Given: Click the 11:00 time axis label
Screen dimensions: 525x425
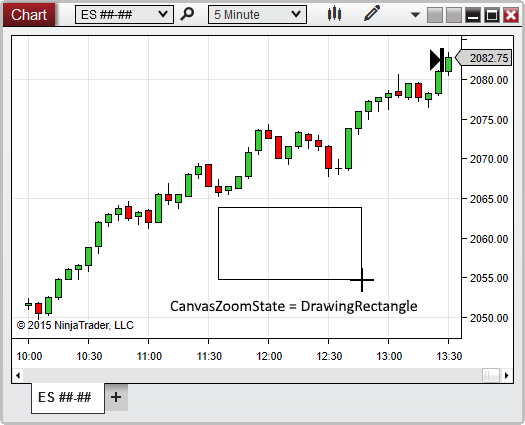Looking at the screenshot, I should tap(149, 356).
